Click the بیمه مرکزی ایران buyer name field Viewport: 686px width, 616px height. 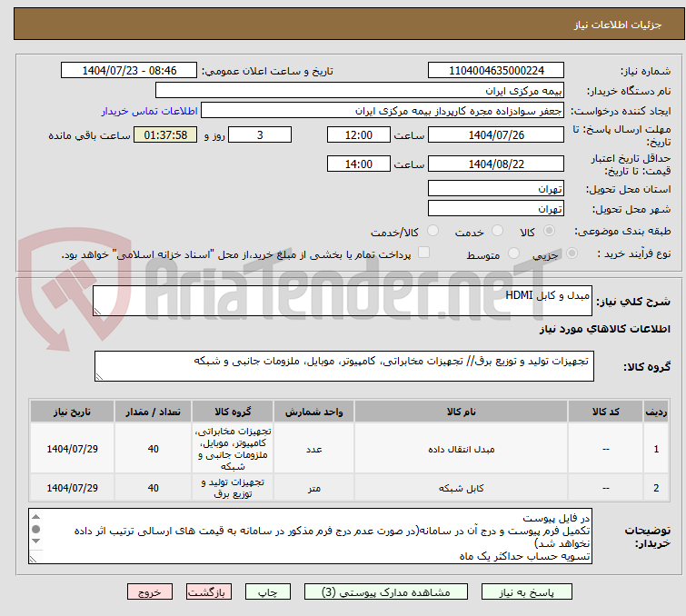360,91
